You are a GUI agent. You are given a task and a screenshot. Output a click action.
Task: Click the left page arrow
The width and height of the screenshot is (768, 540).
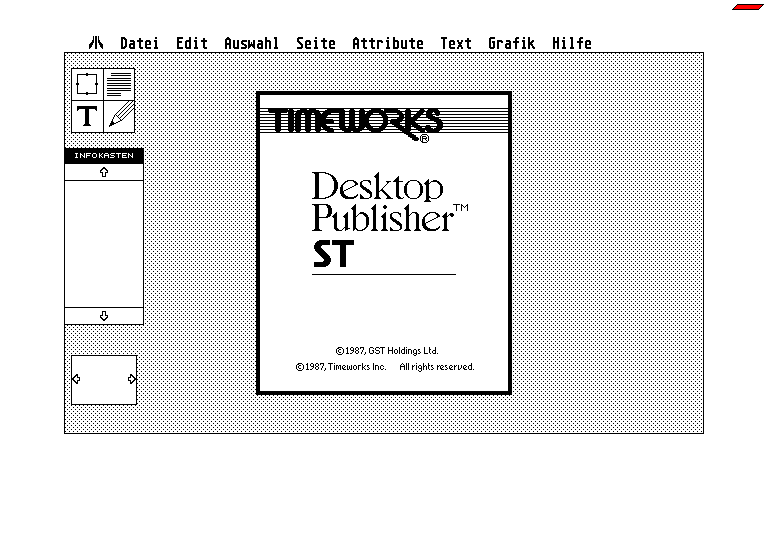(76, 379)
